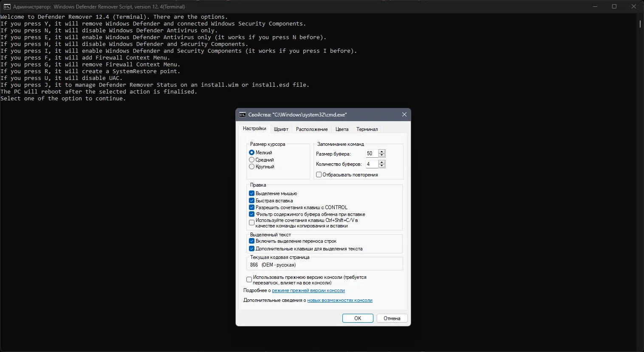This screenshot has height=352, width=644.
Task: Open the Терминал tab
Action: pos(367,129)
